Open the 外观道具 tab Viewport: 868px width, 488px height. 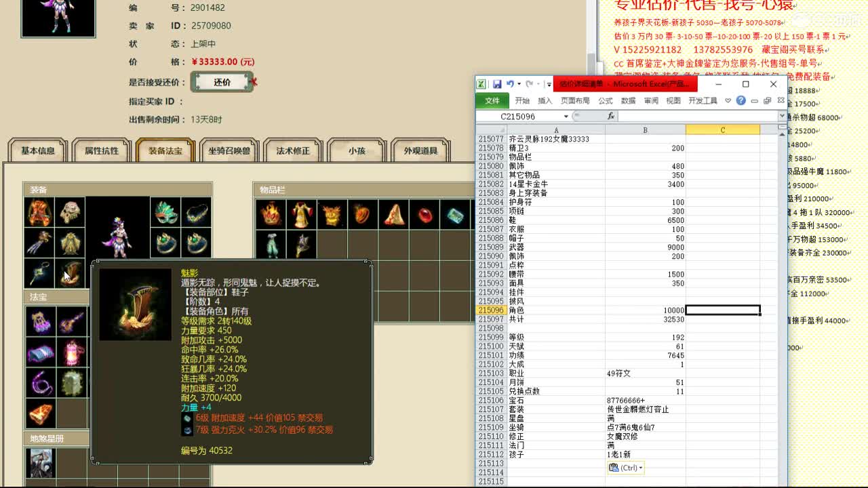(420, 151)
